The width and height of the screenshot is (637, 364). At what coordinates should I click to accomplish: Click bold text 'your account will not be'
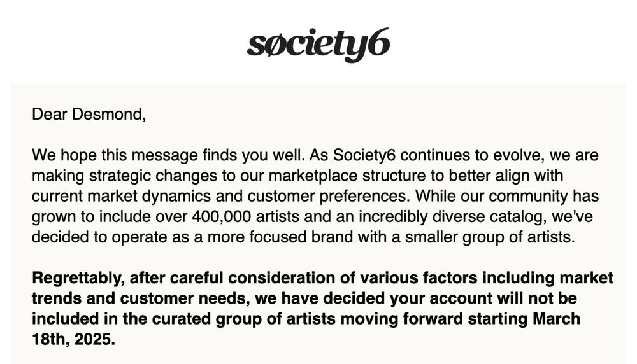point(483,298)
